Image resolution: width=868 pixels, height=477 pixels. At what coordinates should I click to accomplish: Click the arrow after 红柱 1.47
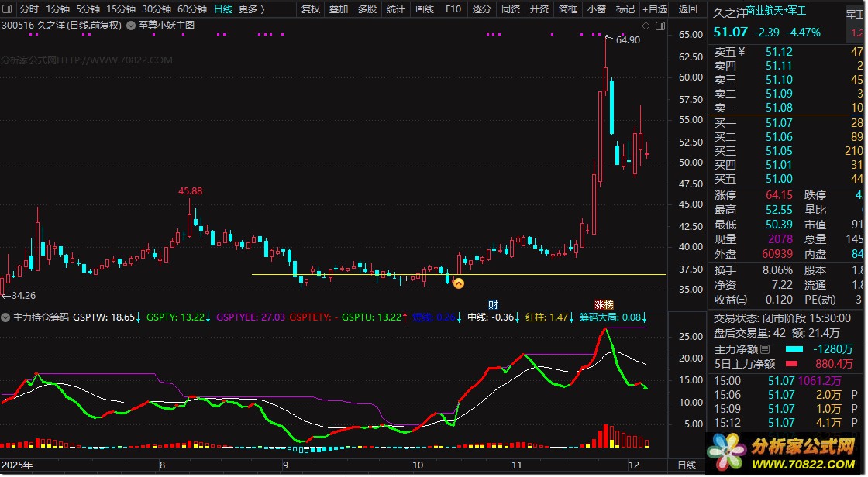tap(572, 317)
